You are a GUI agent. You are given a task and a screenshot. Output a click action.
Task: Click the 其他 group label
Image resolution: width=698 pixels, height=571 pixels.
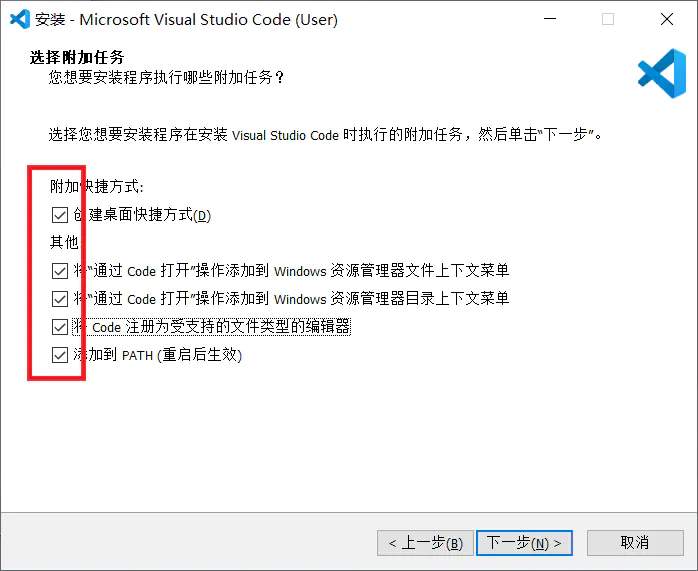pos(64,243)
